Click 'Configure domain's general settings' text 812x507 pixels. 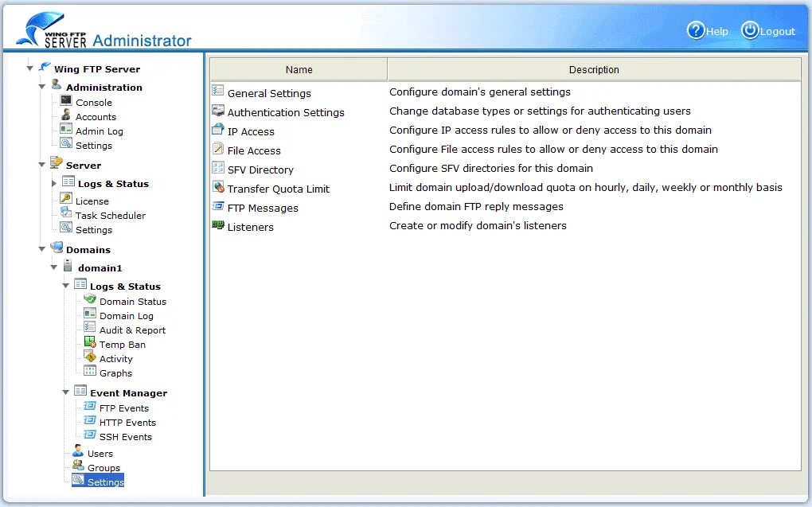479,92
